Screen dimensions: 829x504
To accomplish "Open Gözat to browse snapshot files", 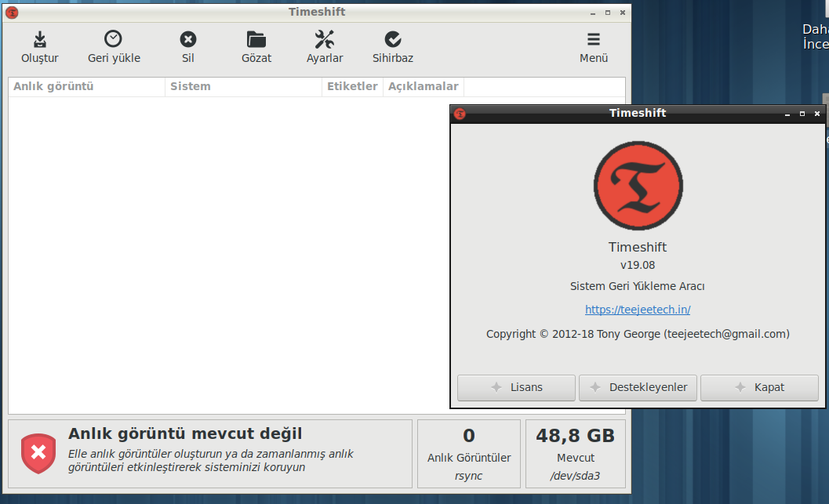I will click(256, 46).
